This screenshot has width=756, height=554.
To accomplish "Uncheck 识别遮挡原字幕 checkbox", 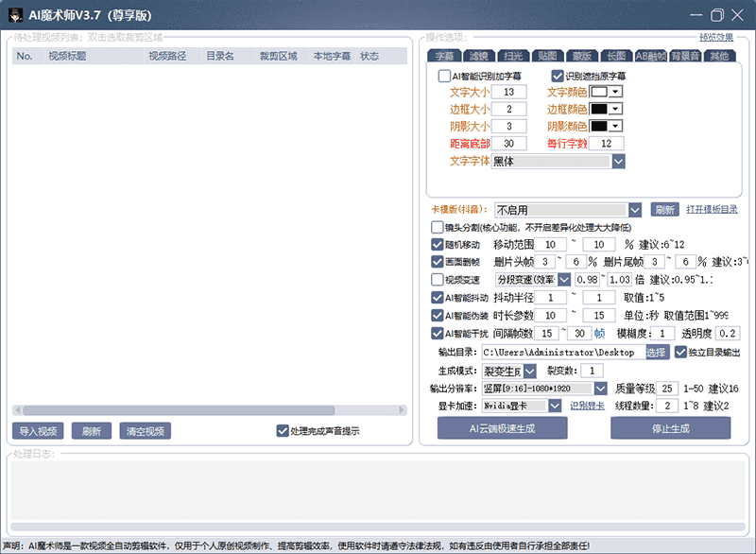I will [x=558, y=77].
